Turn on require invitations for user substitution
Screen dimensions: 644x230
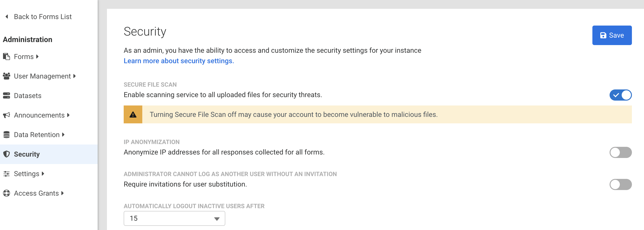(x=620, y=184)
